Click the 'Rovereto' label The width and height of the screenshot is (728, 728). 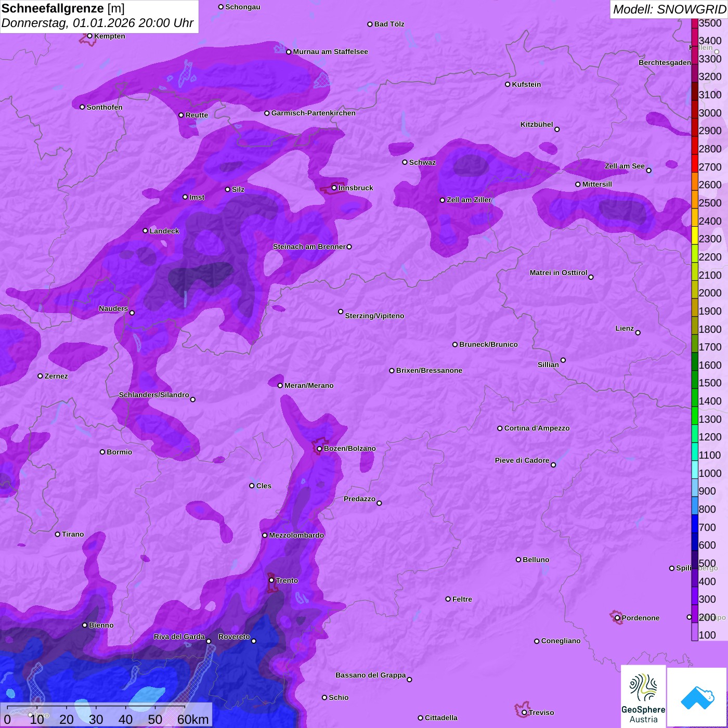point(234,636)
